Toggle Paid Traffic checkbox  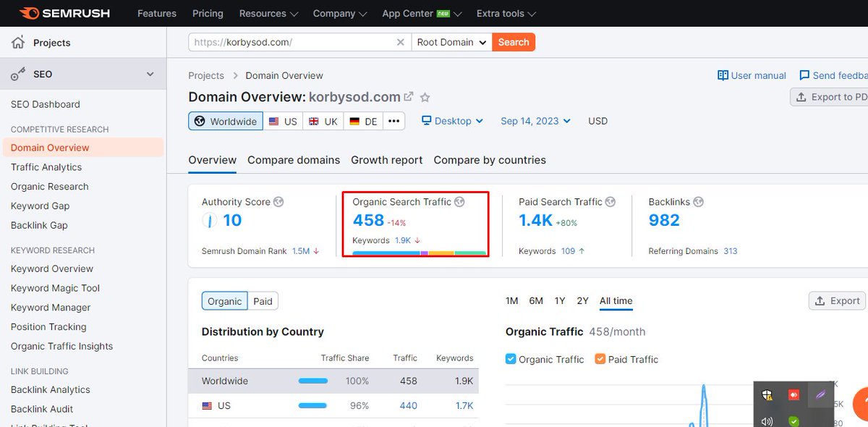600,359
